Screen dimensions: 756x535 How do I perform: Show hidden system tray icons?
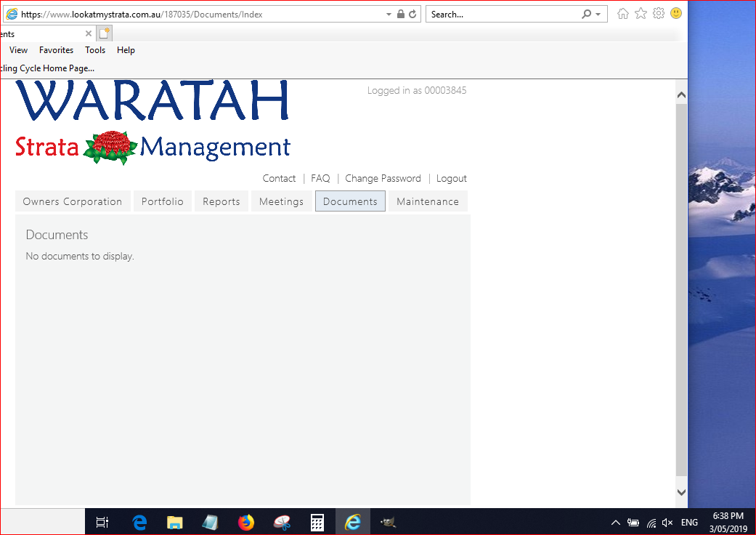tap(616, 523)
